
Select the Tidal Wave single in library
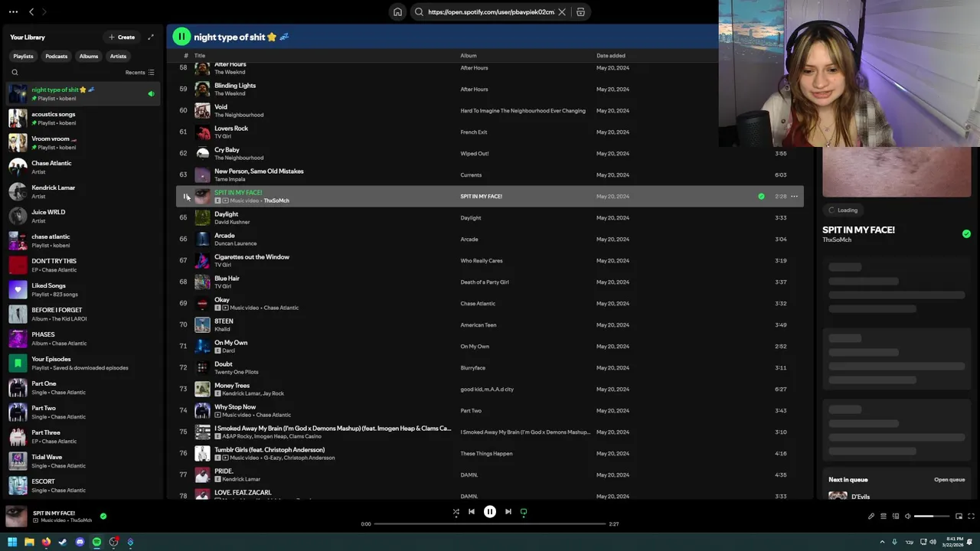point(83,461)
